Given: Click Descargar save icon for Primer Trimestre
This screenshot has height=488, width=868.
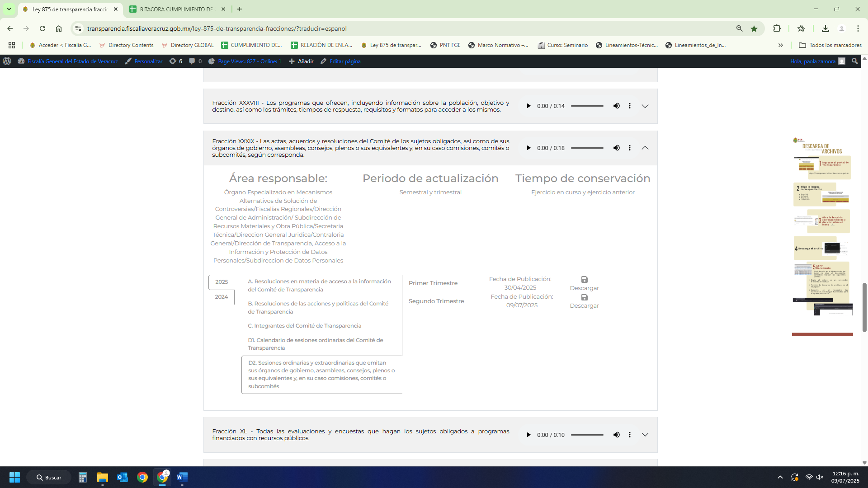Looking at the screenshot, I should pyautogui.click(x=584, y=280).
